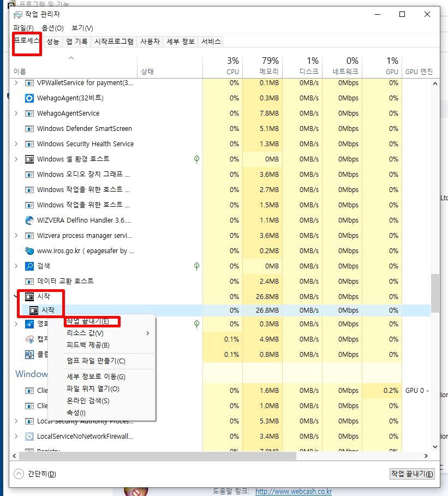Switch to the 앱 기록 tab
448x496 pixels.
[x=77, y=41]
